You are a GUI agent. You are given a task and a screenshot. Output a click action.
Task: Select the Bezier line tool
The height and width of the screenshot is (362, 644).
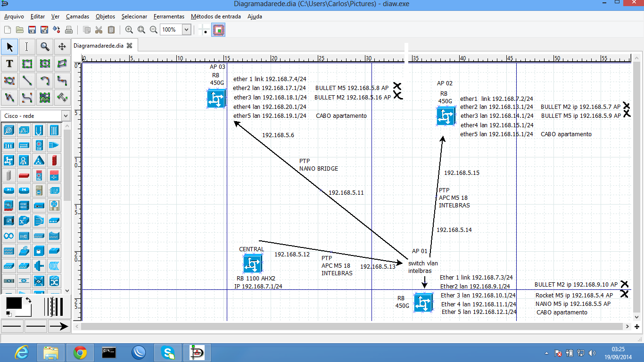click(27, 98)
